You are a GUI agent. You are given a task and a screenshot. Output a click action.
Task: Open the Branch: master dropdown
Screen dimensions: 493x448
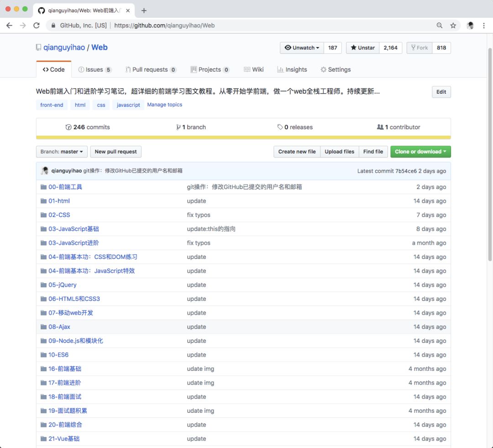point(62,152)
